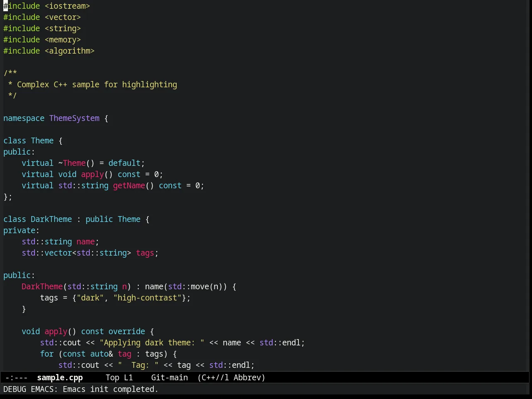The height and width of the screenshot is (399, 532).
Task: Click the Top position indicator in mode line
Action: click(112, 377)
